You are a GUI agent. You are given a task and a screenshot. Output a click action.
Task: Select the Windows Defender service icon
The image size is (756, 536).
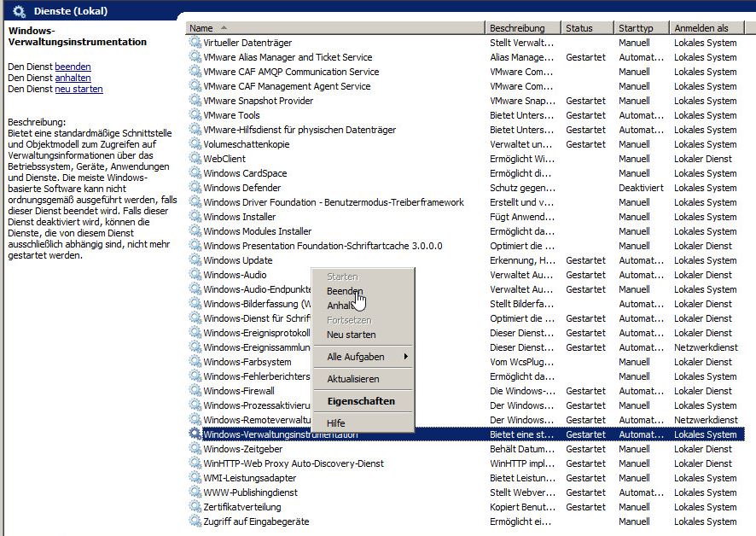[195, 187]
